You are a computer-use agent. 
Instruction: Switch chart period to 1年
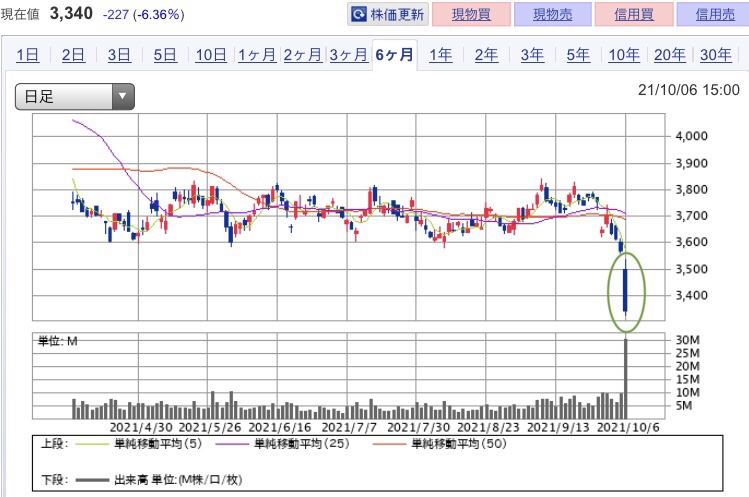[440, 55]
